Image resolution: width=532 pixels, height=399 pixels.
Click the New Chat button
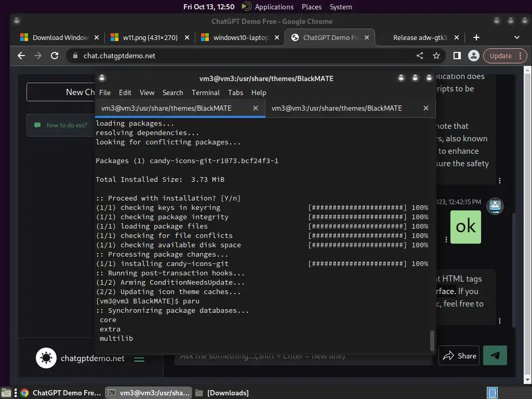[61, 92]
